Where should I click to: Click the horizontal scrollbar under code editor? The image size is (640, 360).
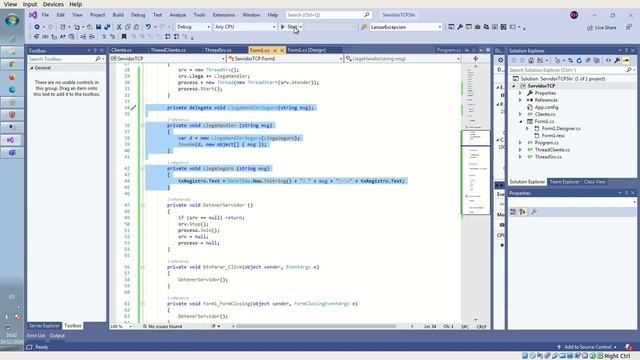tap(316, 326)
